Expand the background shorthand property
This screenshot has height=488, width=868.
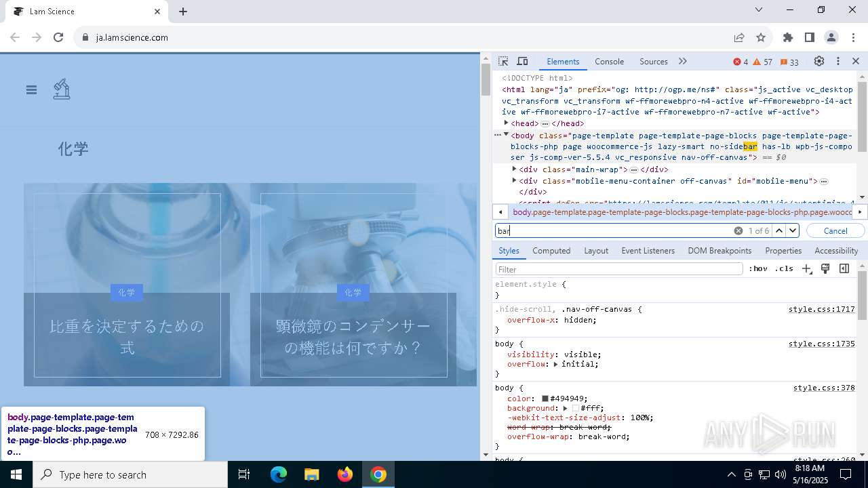pos(565,408)
